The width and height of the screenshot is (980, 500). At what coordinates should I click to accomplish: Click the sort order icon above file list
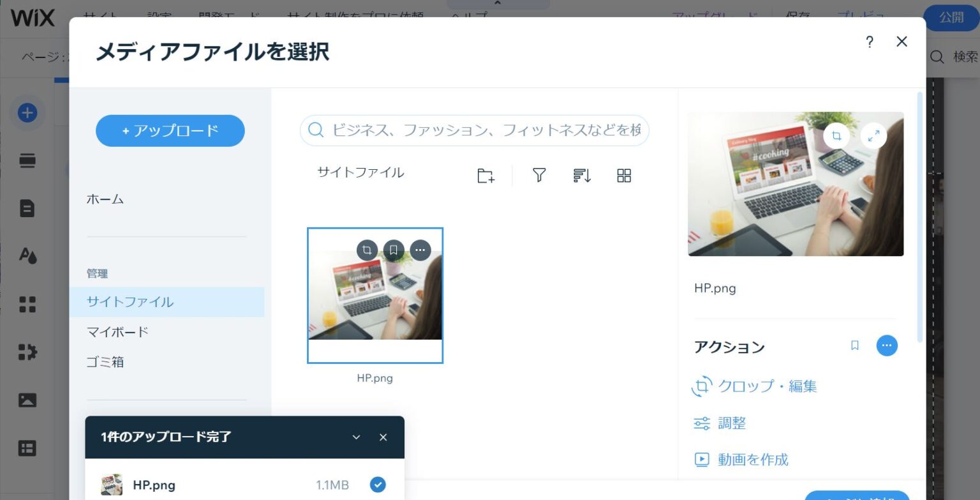pos(581,175)
